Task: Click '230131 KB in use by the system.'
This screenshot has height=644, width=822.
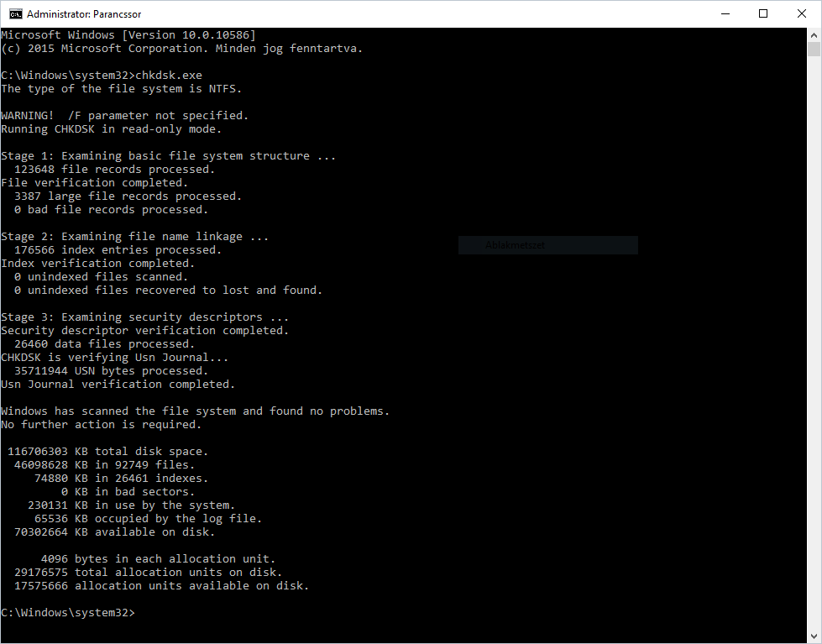Action: pos(132,505)
